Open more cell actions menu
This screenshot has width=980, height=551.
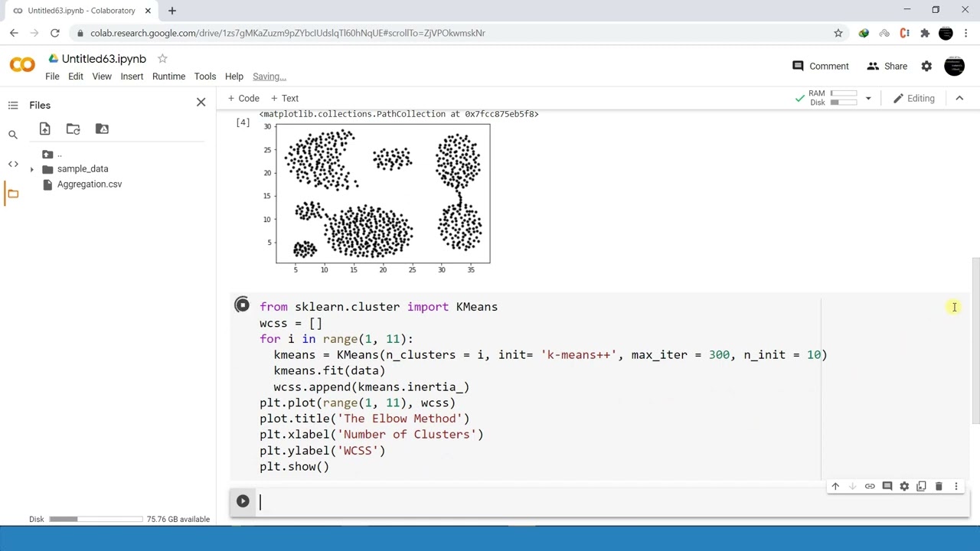[x=955, y=487]
